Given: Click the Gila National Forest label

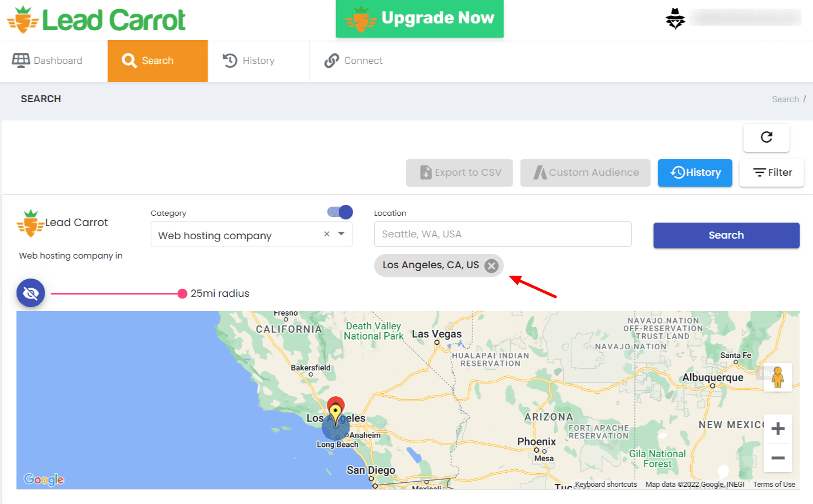Looking at the screenshot, I should [658, 459].
